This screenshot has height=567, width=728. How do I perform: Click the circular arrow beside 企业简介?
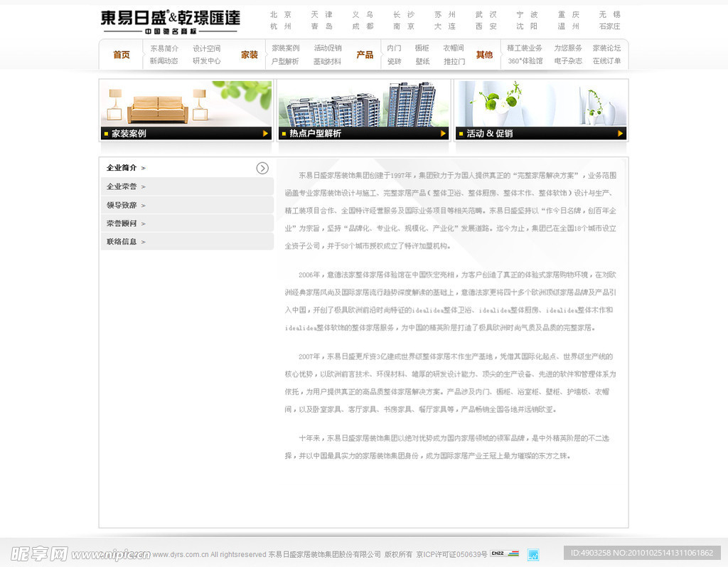pos(262,168)
